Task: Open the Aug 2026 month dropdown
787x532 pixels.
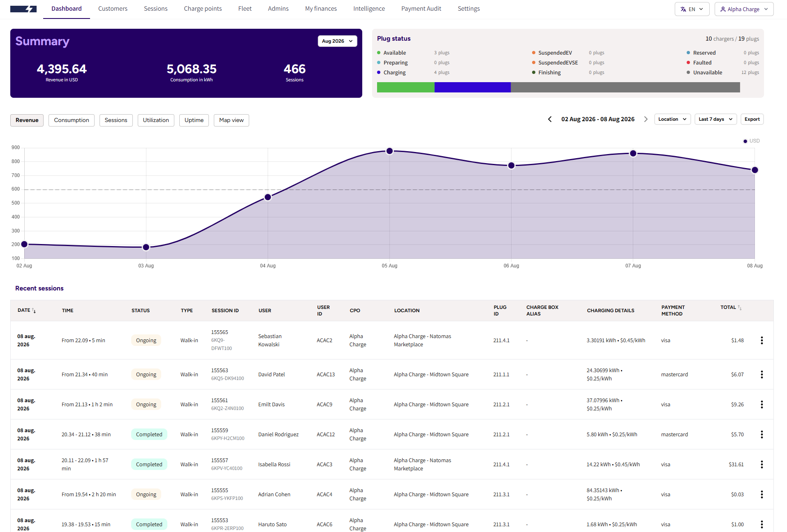Action: (x=337, y=41)
